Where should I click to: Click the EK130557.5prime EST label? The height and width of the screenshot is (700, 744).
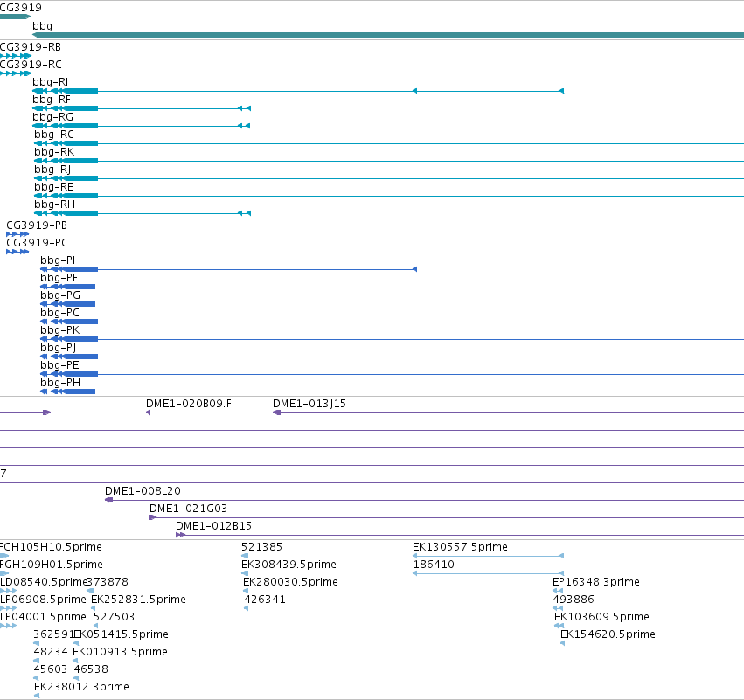point(460,547)
